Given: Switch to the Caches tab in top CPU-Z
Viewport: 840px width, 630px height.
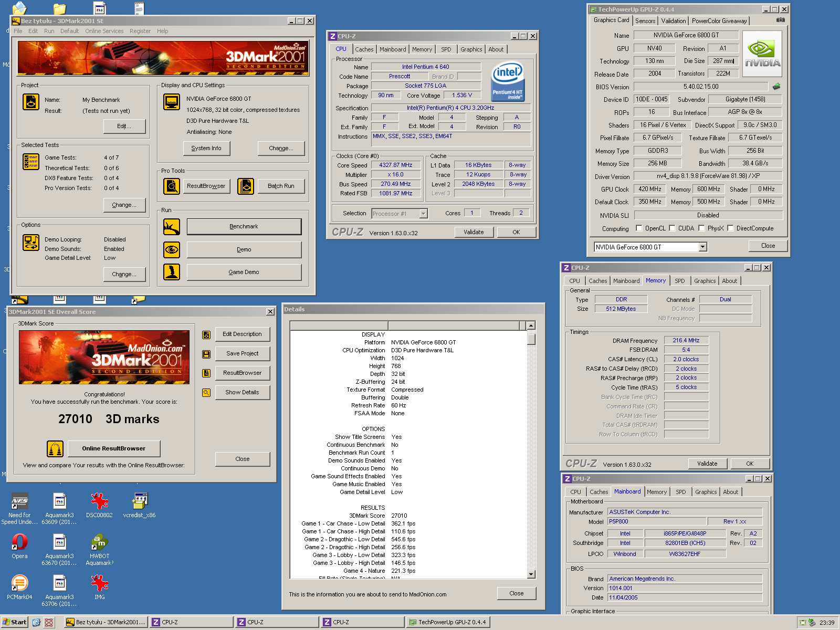Looking at the screenshot, I should click(x=364, y=49).
